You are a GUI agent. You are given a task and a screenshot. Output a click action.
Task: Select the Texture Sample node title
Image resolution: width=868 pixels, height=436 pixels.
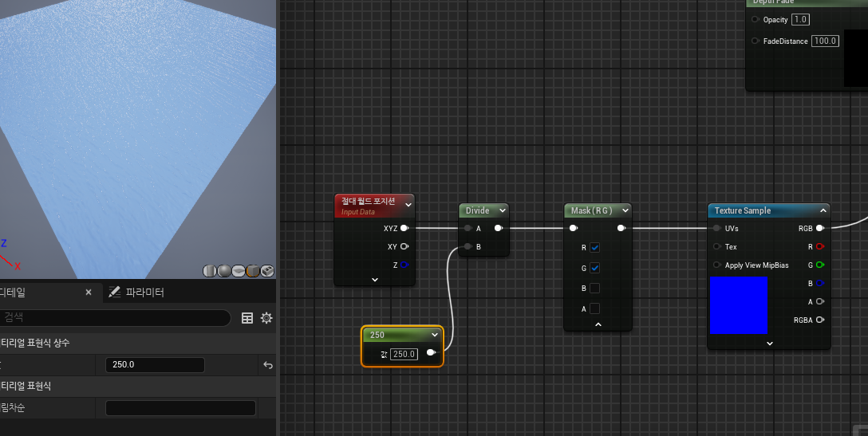tap(742, 210)
